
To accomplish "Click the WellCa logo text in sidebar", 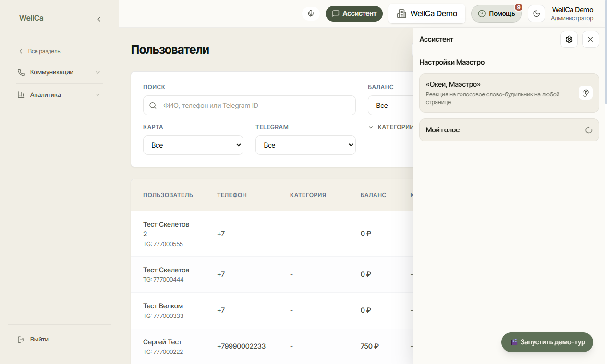I will pyautogui.click(x=31, y=18).
